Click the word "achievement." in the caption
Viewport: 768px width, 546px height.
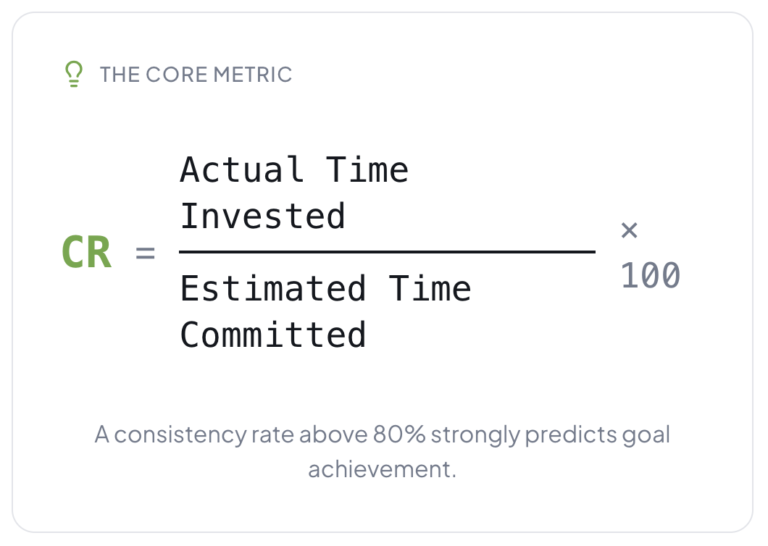[382, 468]
